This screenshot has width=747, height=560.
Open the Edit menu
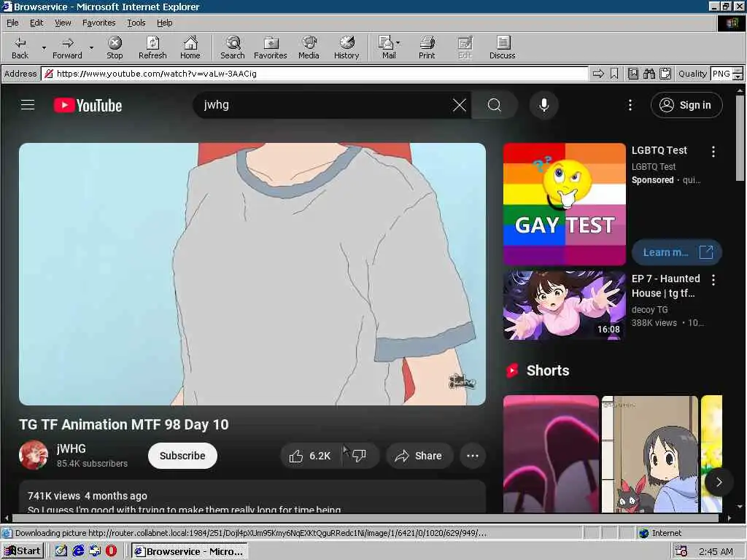tap(36, 23)
